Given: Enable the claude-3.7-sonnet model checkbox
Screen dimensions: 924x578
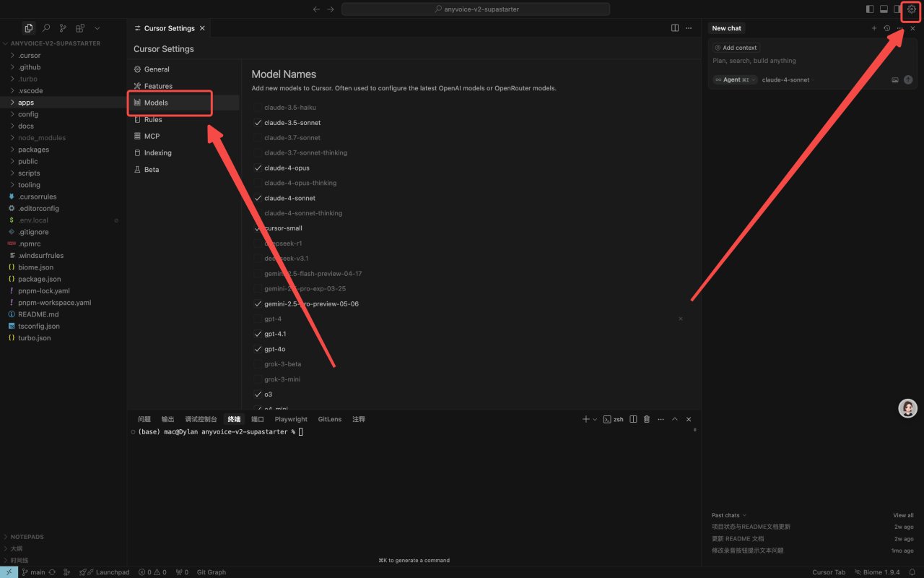Looking at the screenshot, I should [x=258, y=138].
